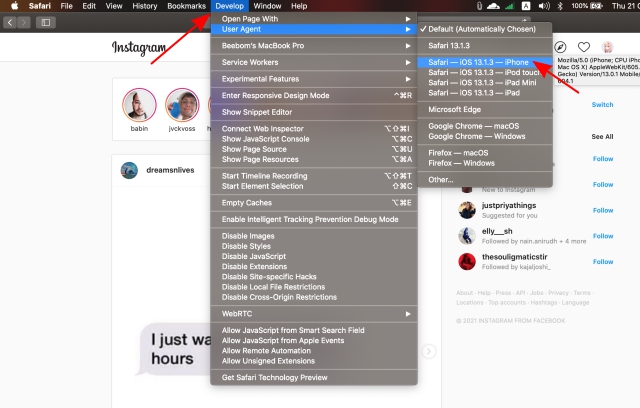Select Start Timeline Recording
This screenshot has height=408, width=640.
(x=313, y=176)
